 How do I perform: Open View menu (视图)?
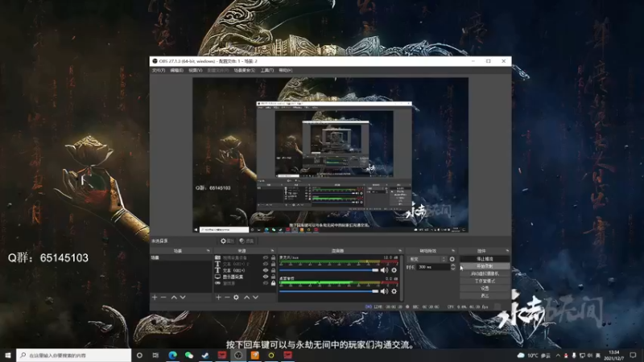pyautogui.click(x=195, y=71)
